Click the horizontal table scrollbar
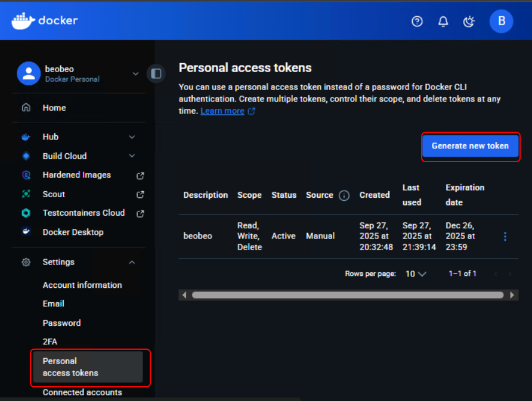 point(347,295)
